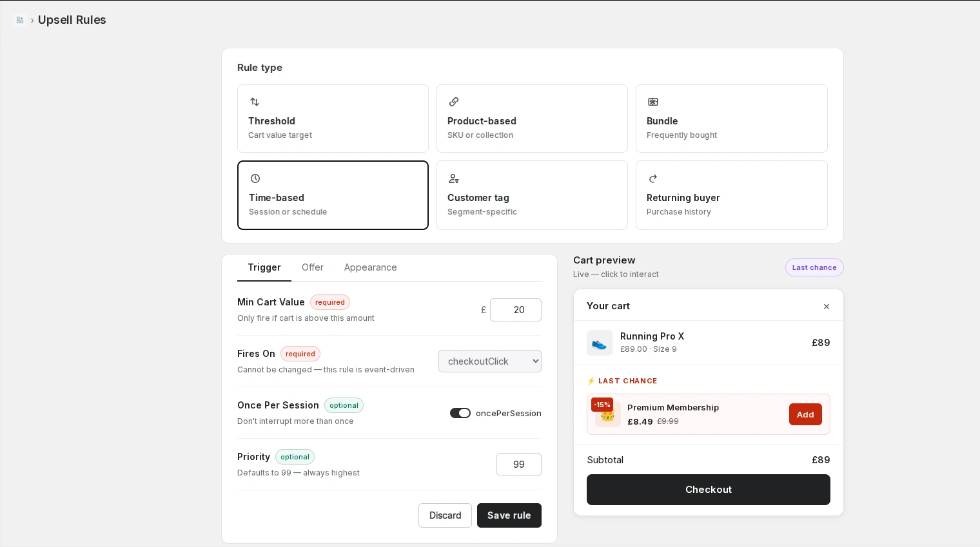980x547 pixels.
Task: Toggle the oncePerSession switch
Action: 460,413
